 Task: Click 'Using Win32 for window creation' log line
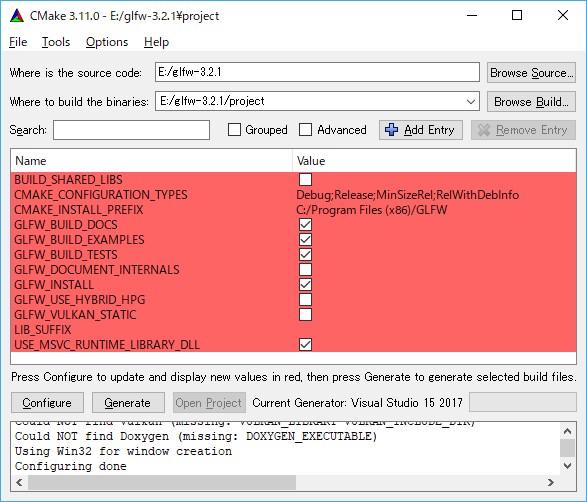[123, 451]
